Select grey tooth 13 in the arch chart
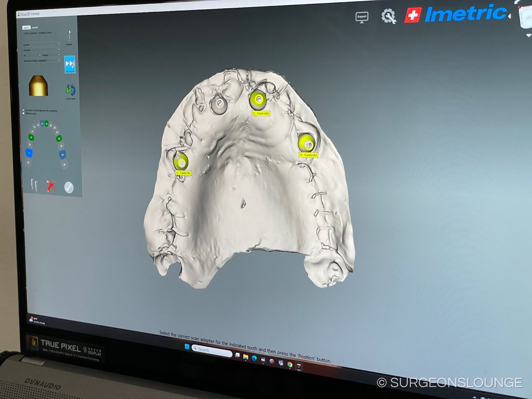The width and height of the screenshot is (532, 399). pos(34,127)
